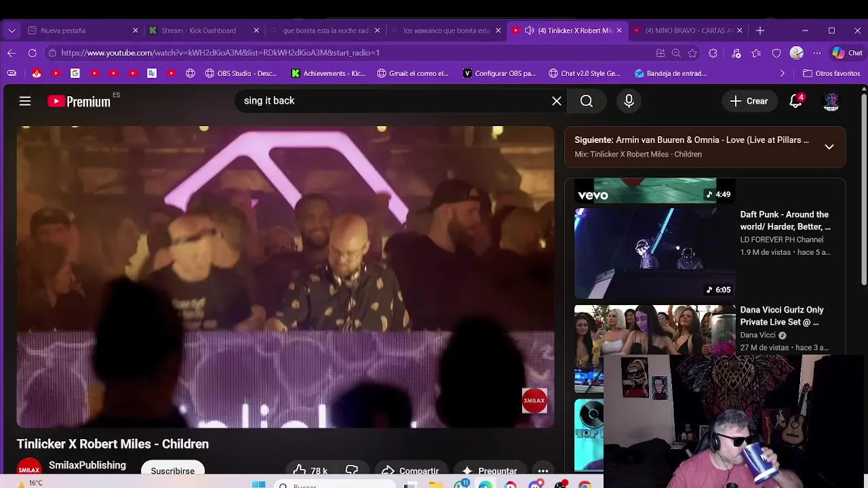Image resolution: width=868 pixels, height=488 pixels.
Task: Open Achievements - Kic... bookmark
Action: (x=328, y=73)
